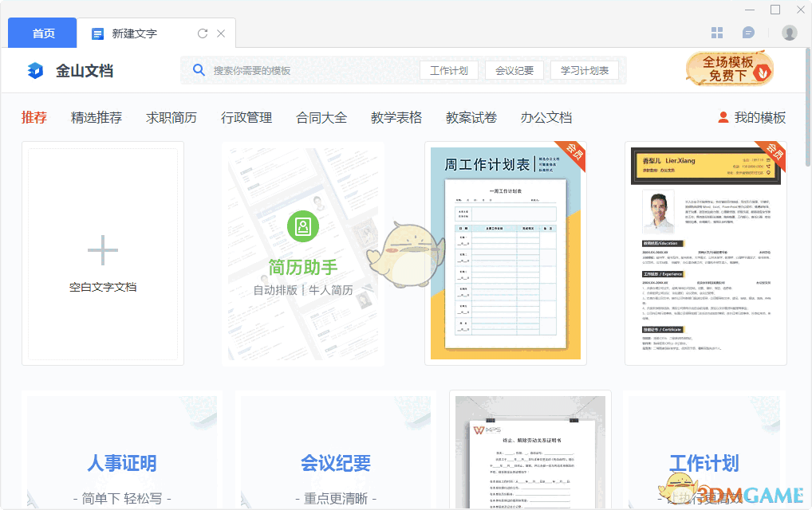The width and height of the screenshot is (812, 510).
Task: Click the 全场模板免费下 promotional banner
Action: [727, 69]
